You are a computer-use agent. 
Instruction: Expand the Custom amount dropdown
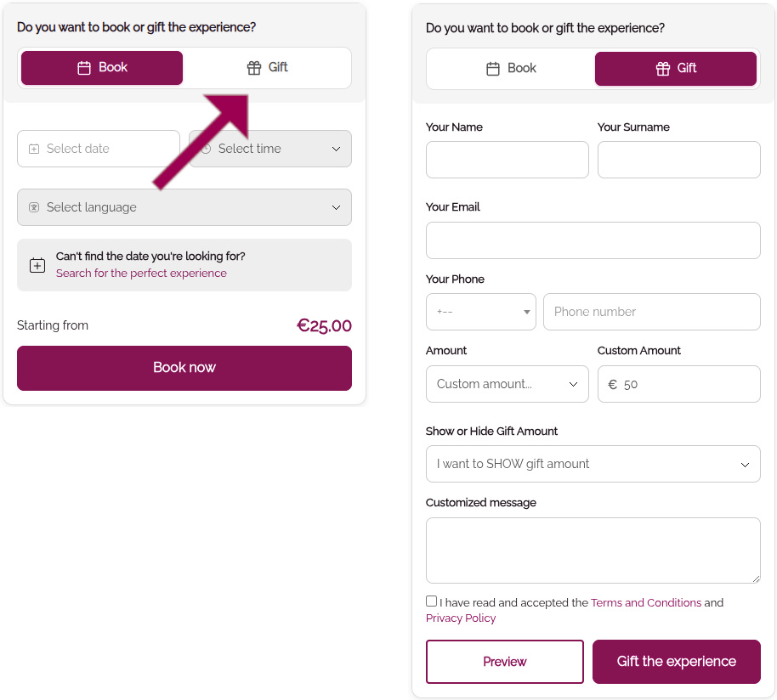pyautogui.click(x=572, y=384)
